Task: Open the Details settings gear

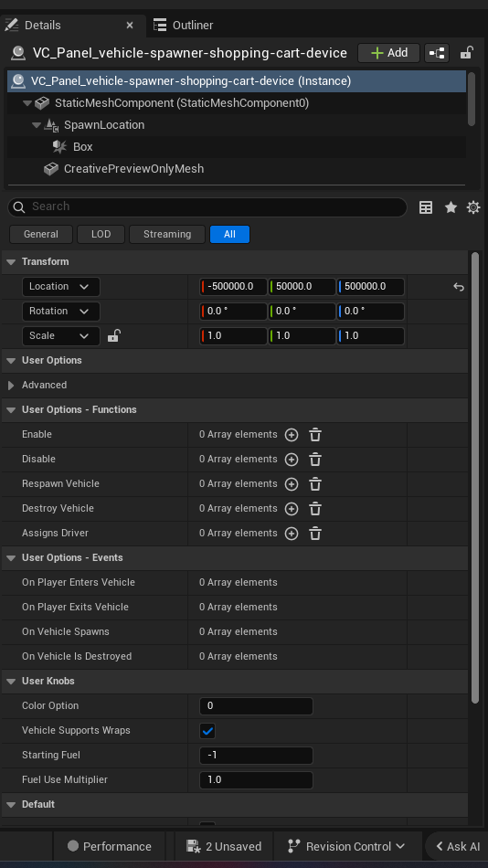Action: coord(473,207)
